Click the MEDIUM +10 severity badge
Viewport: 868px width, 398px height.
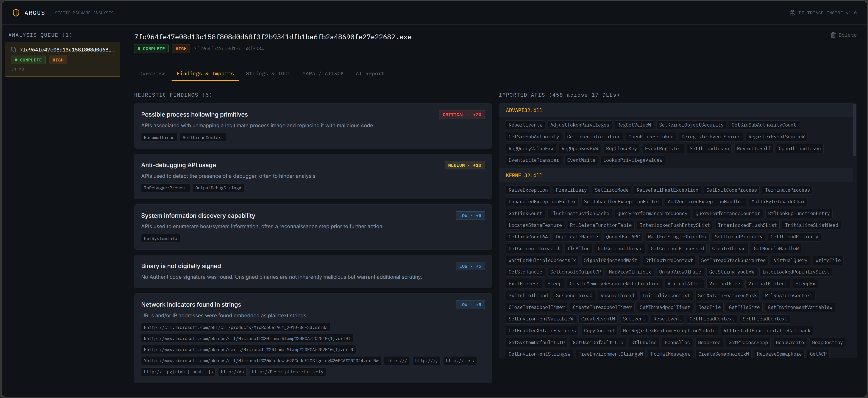click(464, 165)
